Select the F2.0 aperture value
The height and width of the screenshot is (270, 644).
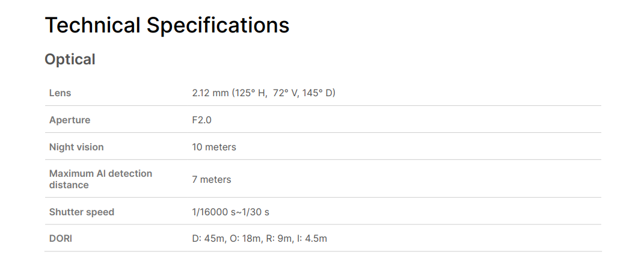point(201,120)
